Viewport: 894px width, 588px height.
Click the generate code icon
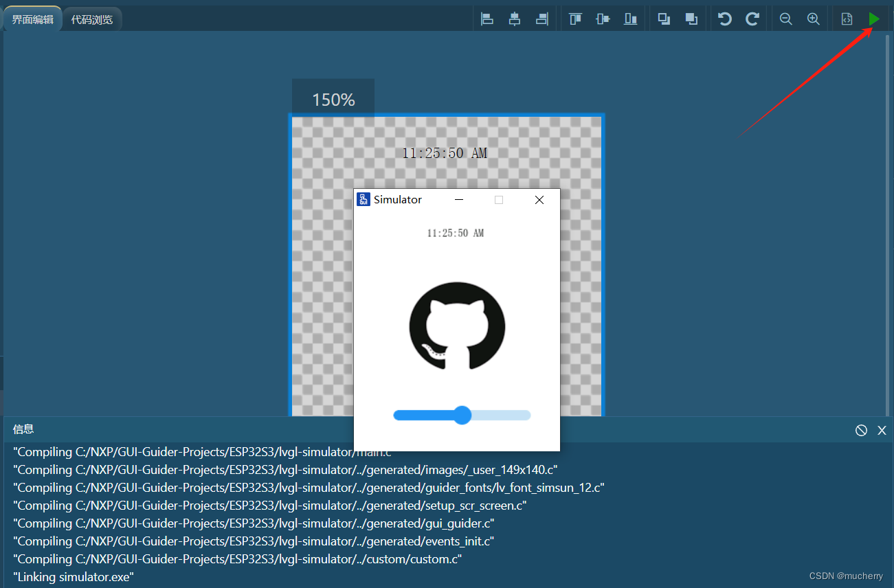click(847, 19)
